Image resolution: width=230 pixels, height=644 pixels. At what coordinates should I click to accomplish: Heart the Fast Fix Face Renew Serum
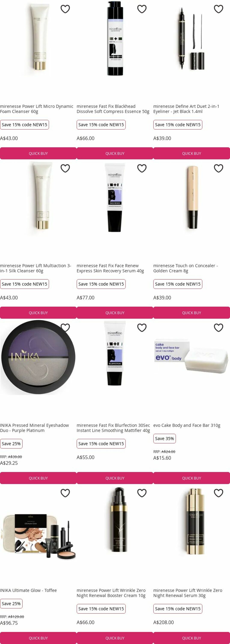point(142,168)
